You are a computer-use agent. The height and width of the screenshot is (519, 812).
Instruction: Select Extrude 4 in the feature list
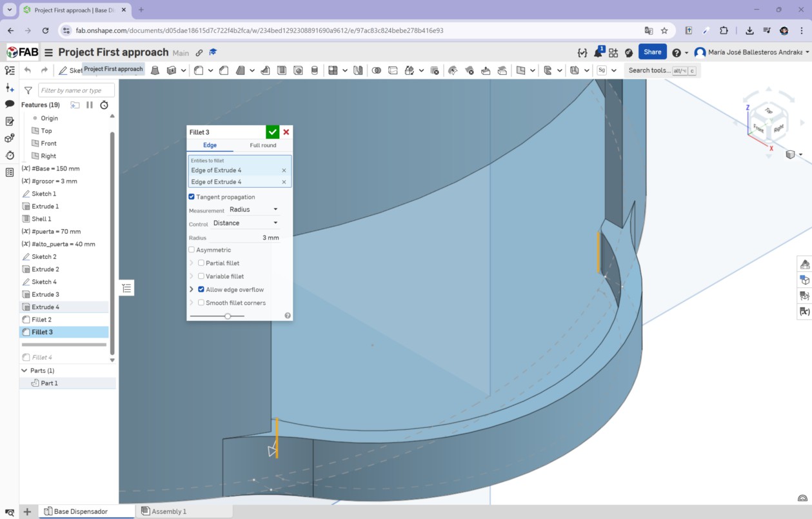tap(64, 307)
